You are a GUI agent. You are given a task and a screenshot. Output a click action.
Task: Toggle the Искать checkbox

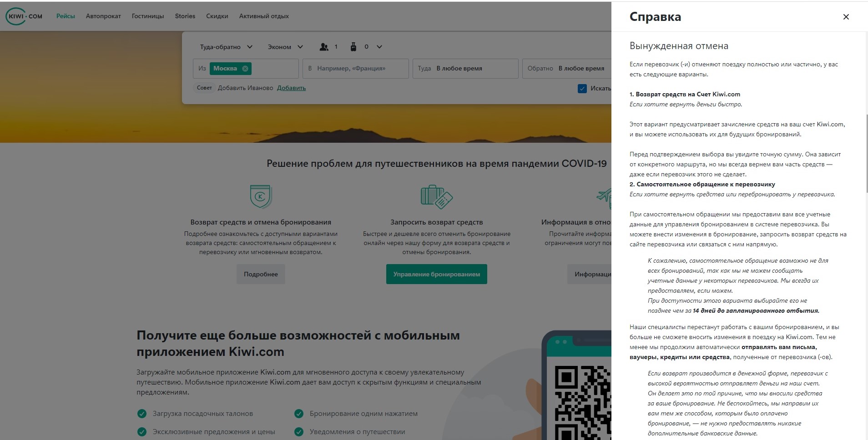(x=582, y=89)
